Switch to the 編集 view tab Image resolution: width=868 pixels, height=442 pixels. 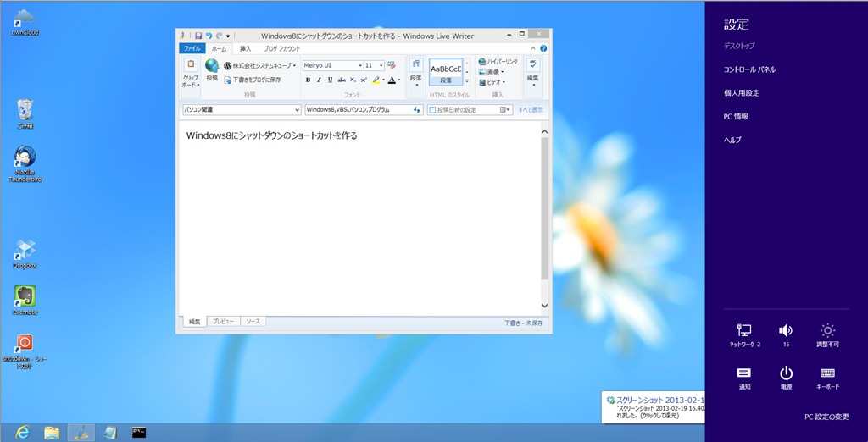coord(194,322)
